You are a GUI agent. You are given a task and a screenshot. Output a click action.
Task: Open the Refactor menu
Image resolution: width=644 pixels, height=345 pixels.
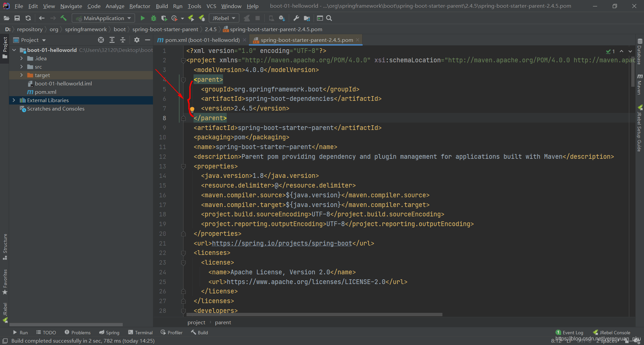click(x=140, y=6)
